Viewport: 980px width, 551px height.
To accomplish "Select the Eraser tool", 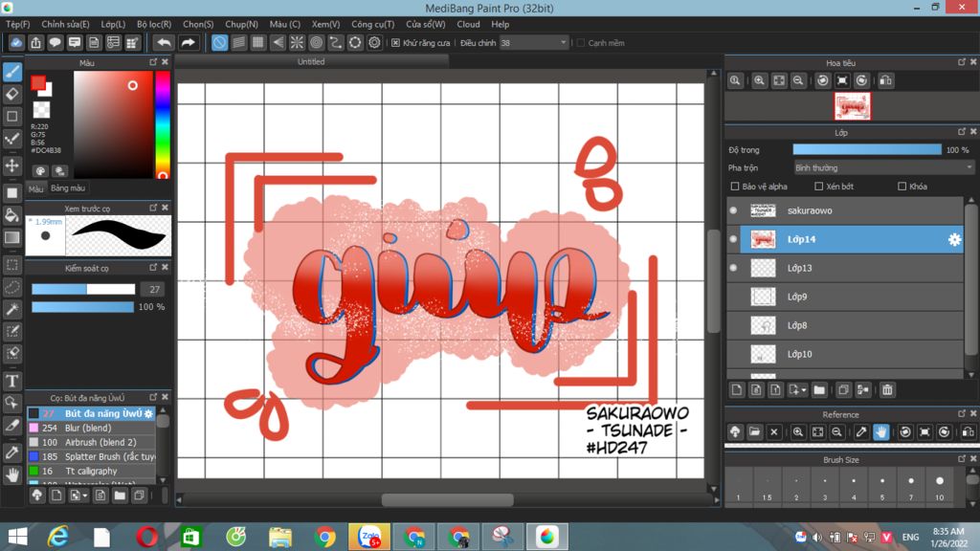I will [12, 95].
